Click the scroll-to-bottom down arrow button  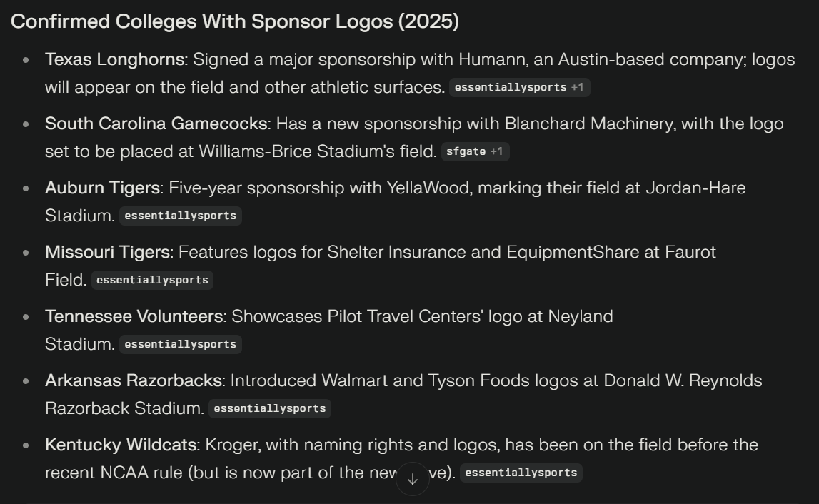point(413,479)
